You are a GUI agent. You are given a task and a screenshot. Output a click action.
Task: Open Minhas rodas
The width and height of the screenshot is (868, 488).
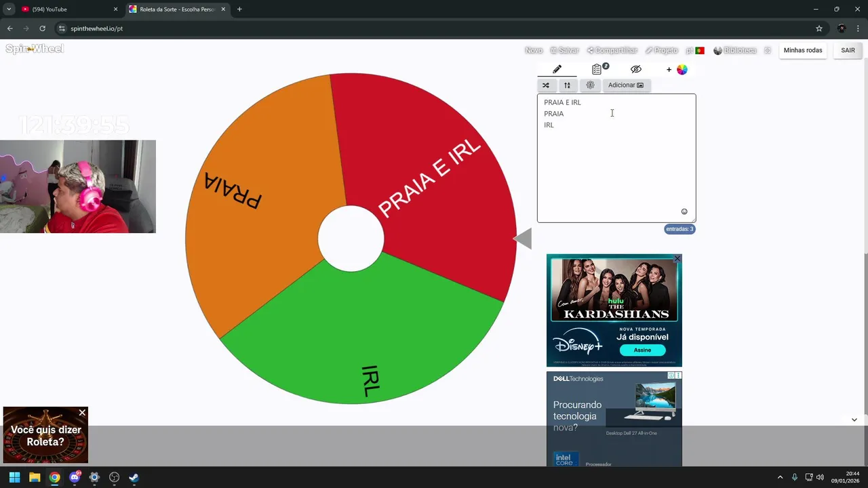(x=803, y=50)
